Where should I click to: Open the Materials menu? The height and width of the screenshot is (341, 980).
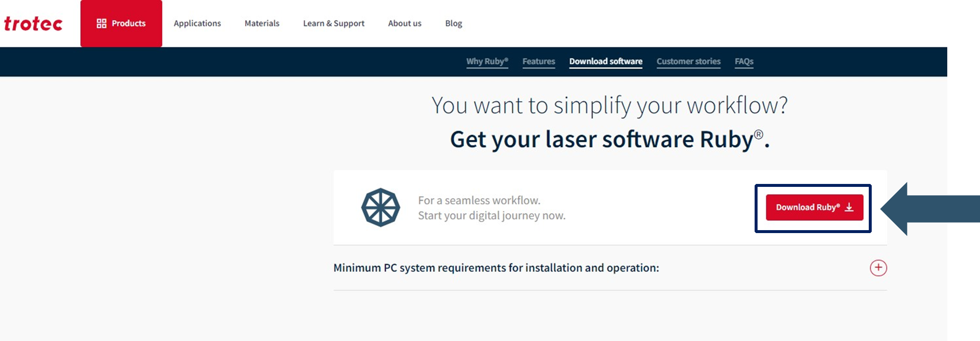tap(262, 24)
